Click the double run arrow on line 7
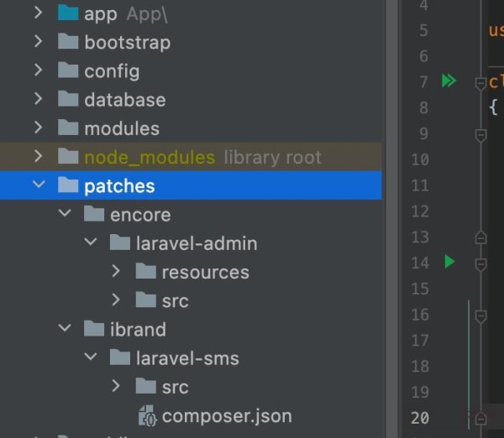504x438 pixels. 449,81
